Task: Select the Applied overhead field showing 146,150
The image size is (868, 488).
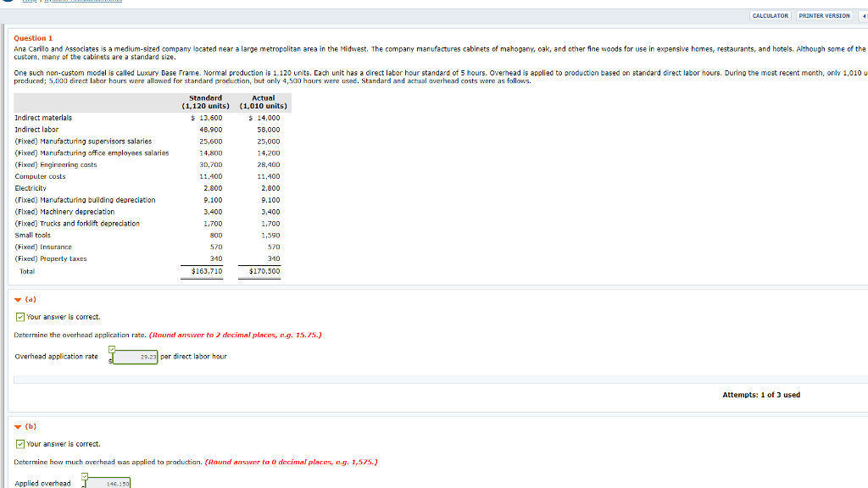Action: point(112,484)
